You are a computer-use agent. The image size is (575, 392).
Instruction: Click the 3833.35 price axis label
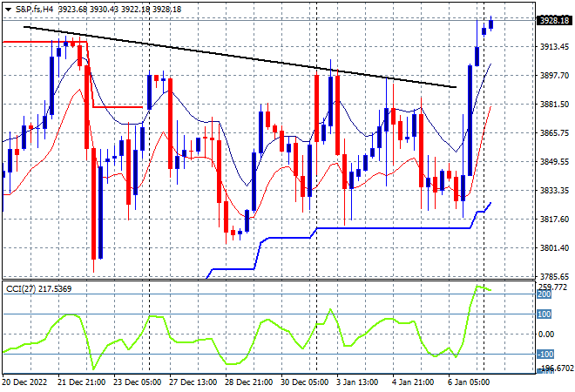click(x=554, y=190)
